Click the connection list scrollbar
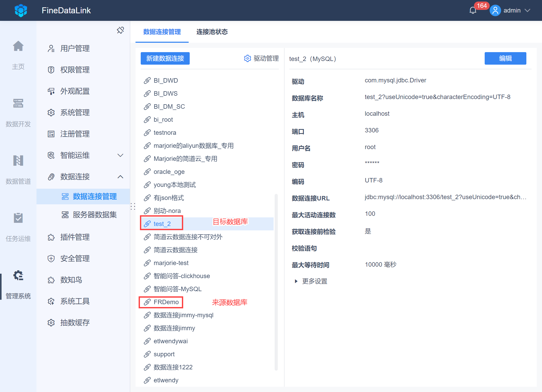Image resolution: width=542 pixels, height=392 pixels. click(x=276, y=281)
